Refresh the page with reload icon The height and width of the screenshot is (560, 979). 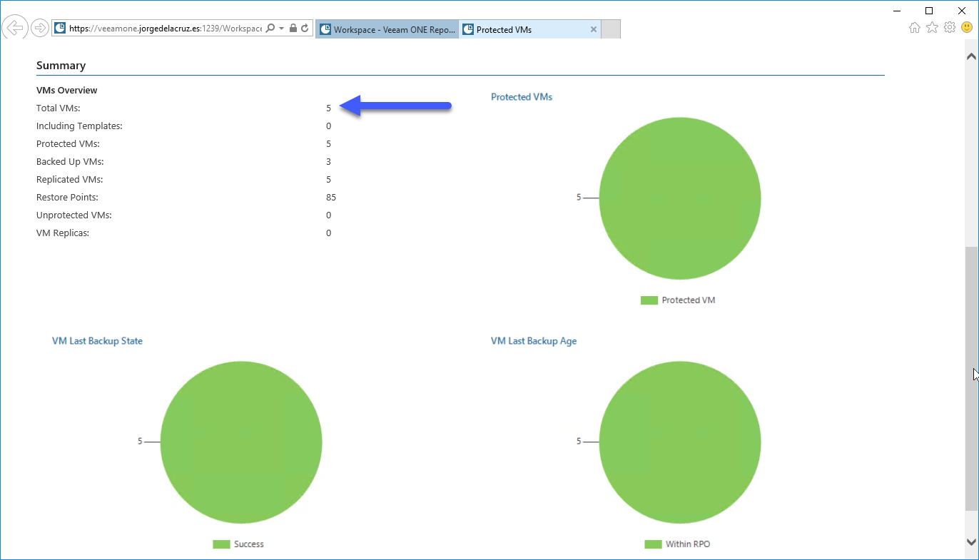(305, 29)
